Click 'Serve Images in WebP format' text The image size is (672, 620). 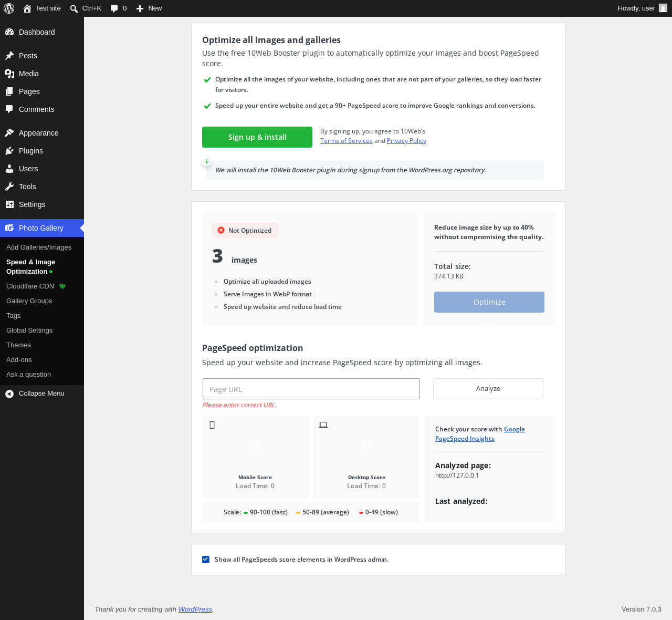[268, 294]
